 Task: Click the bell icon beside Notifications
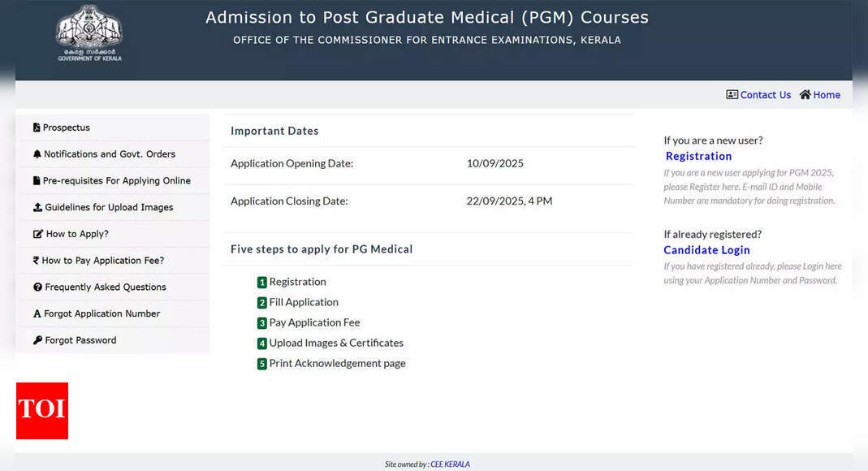(37, 153)
